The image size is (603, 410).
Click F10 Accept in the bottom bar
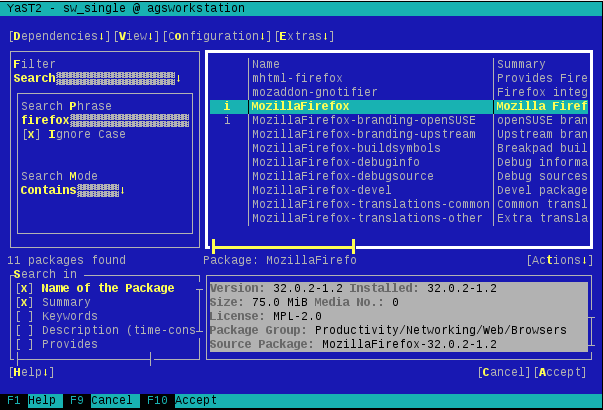coord(182,400)
